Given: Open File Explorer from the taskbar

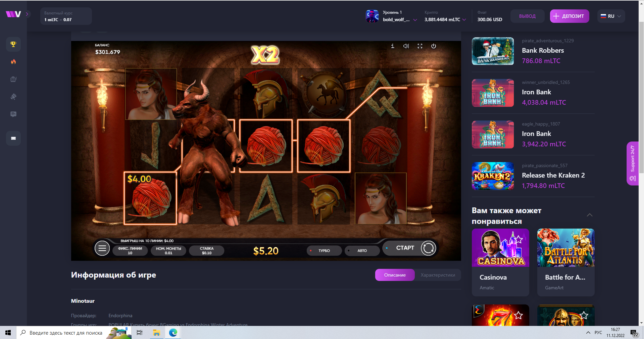Looking at the screenshot, I should pyautogui.click(x=156, y=333).
